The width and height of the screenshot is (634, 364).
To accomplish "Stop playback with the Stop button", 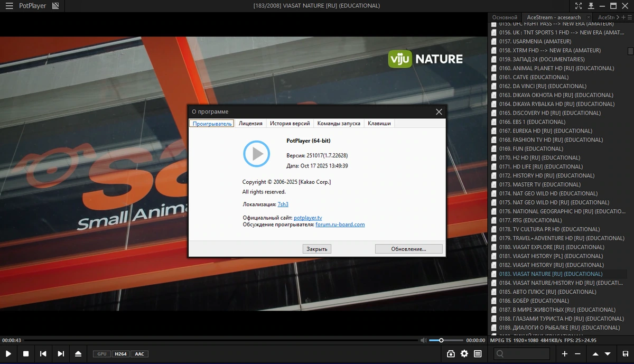I will click(x=26, y=353).
